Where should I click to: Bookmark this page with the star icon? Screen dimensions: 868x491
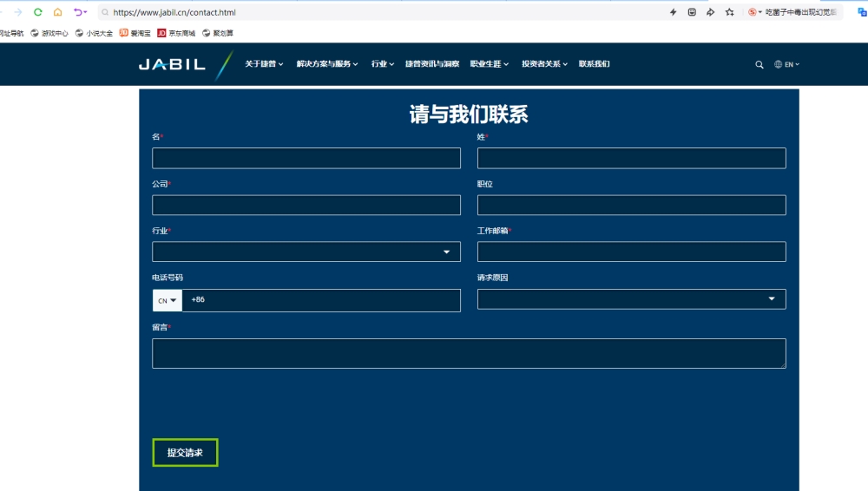tap(730, 12)
